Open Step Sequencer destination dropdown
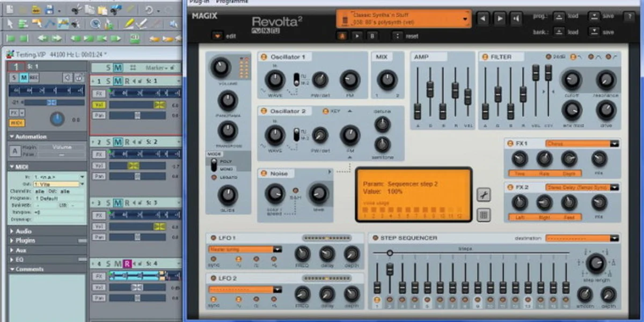This screenshot has width=644, height=322. [x=582, y=238]
